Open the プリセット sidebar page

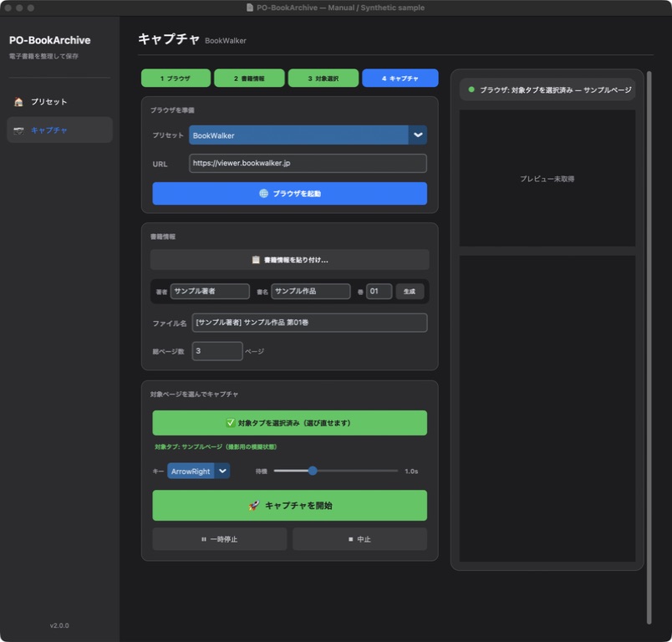(x=59, y=102)
